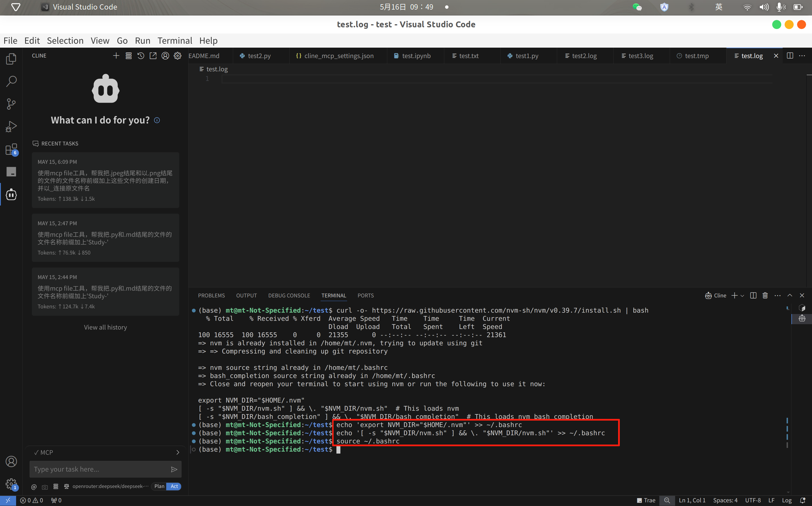Viewport: 812px width, 506px height.
Task: Expand the MCP section chevron
Action: click(178, 452)
